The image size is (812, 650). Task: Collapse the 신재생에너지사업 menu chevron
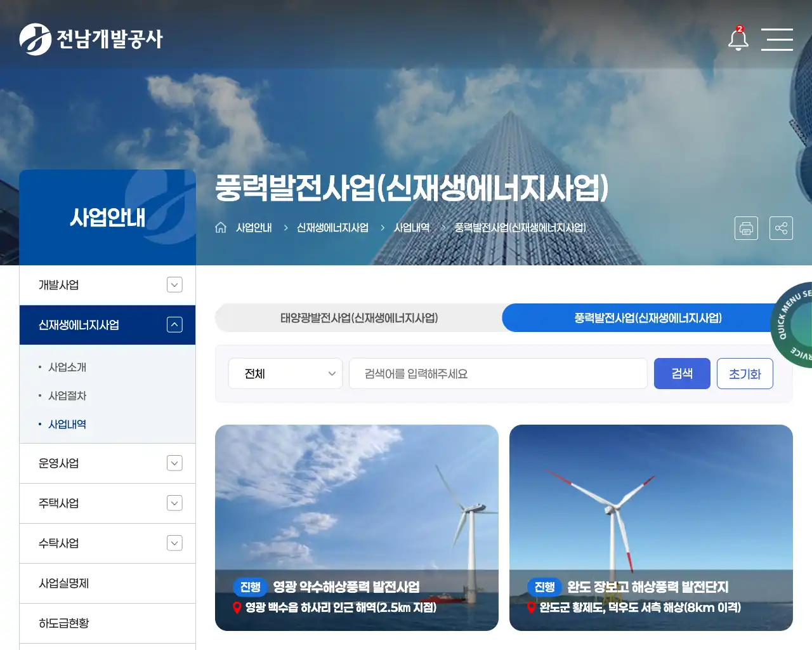click(x=174, y=325)
